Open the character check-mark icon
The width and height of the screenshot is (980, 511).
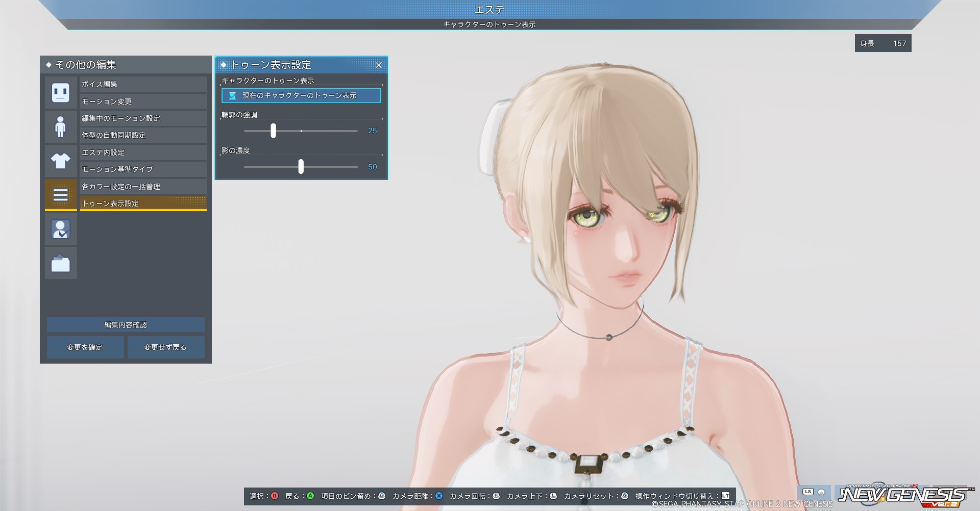point(61,229)
